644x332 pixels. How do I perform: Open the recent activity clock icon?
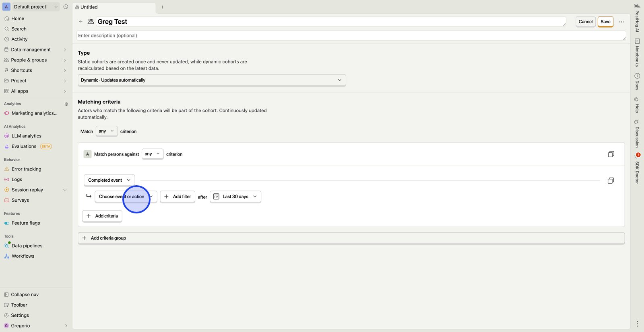pos(66,7)
